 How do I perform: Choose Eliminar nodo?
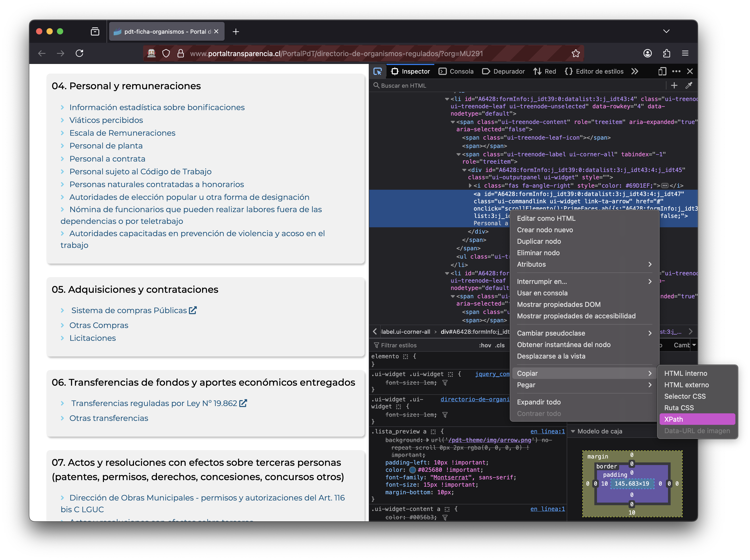tap(584, 253)
